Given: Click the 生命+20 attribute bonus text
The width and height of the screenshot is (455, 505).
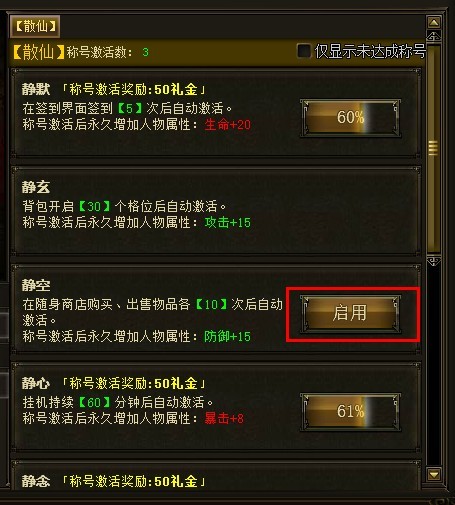Looking at the screenshot, I should point(227,125).
